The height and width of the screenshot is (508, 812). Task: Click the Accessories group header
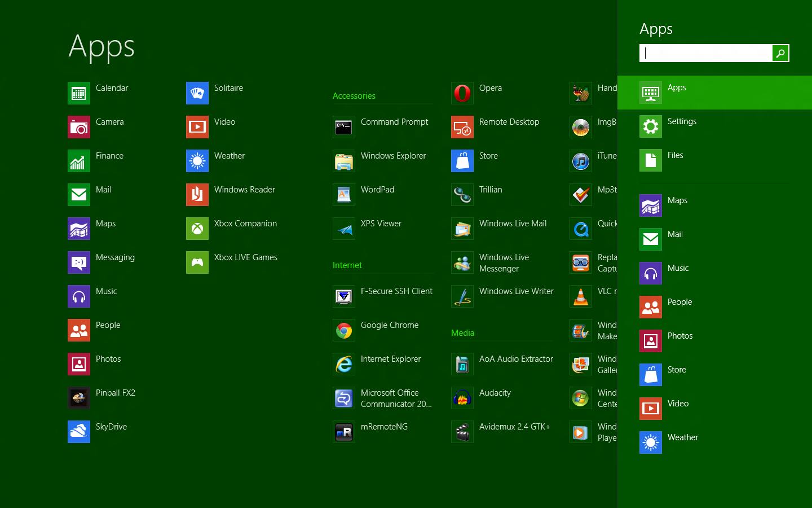(x=354, y=96)
